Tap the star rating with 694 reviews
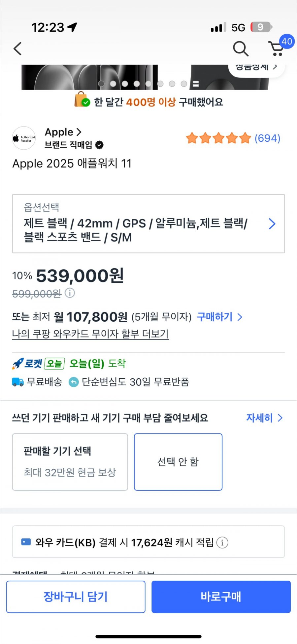The height and width of the screenshot is (644, 297). [231, 138]
